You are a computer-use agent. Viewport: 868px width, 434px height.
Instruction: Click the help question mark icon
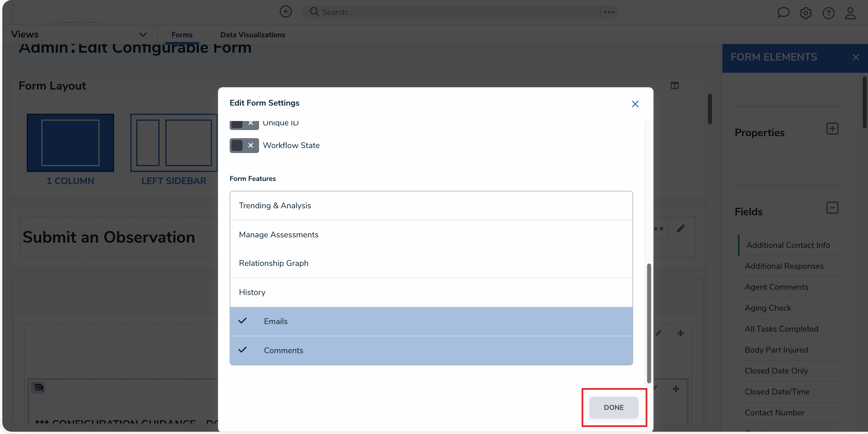828,13
